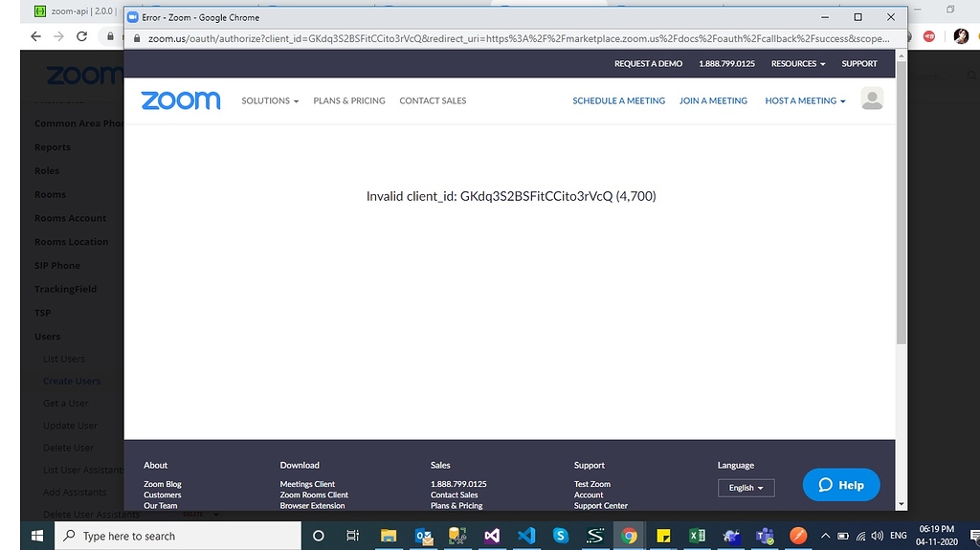This screenshot has width=980, height=550.
Task: Click the lock icon in popup address bar
Action: pos(137,38)
